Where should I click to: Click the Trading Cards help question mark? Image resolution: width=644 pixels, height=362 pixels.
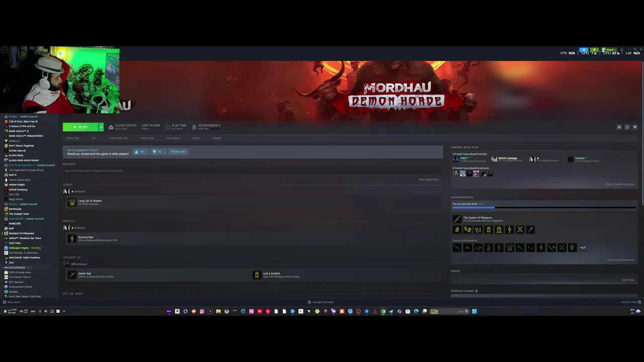[x=476, y=291]
